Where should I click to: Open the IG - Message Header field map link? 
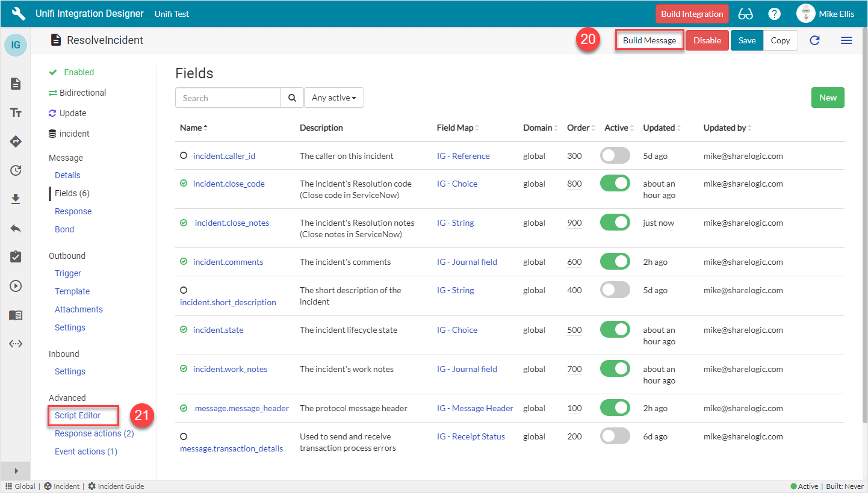pyautogui.click(x=475, y=408)
